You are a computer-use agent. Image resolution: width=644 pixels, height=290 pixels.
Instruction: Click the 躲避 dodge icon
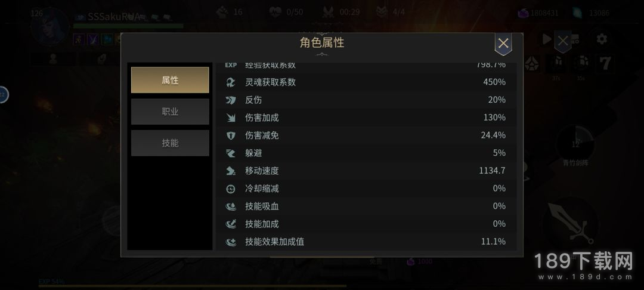(x=231, y=153)
